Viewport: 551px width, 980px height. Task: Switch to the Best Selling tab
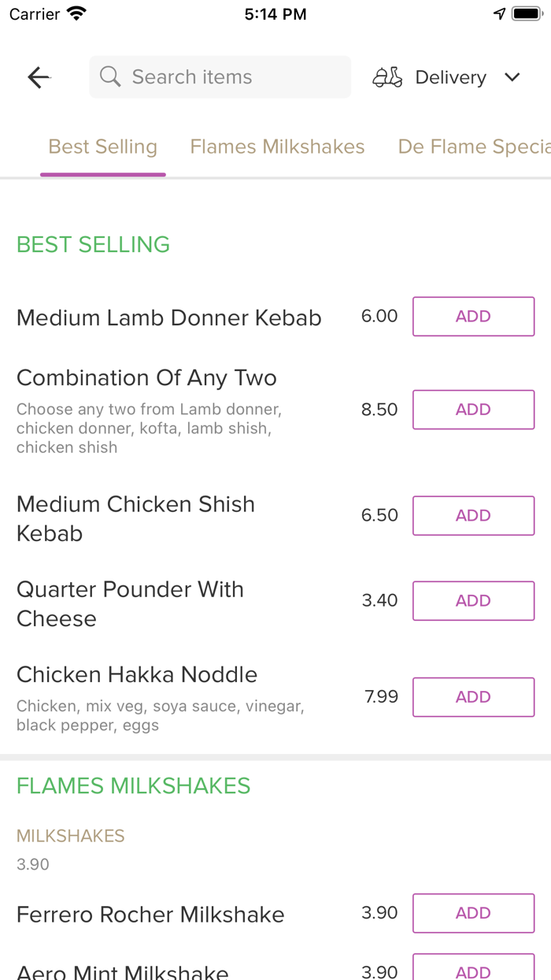pos(103,147)
